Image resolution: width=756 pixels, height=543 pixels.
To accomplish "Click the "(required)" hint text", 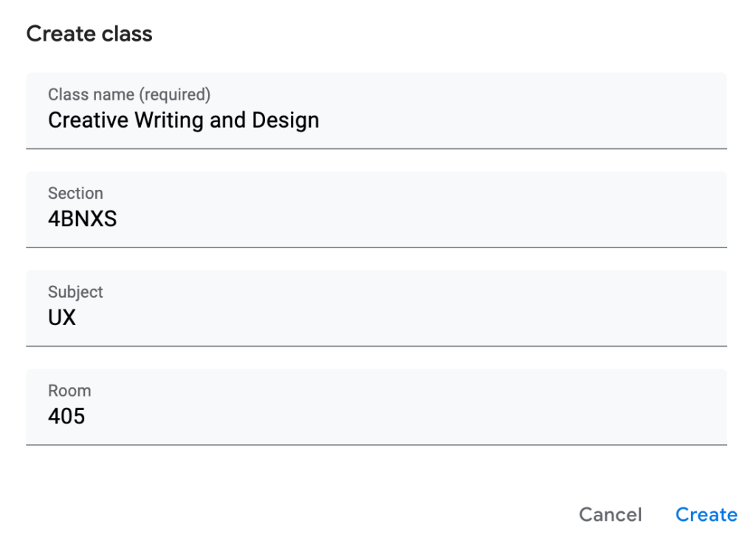I will 175,95.
